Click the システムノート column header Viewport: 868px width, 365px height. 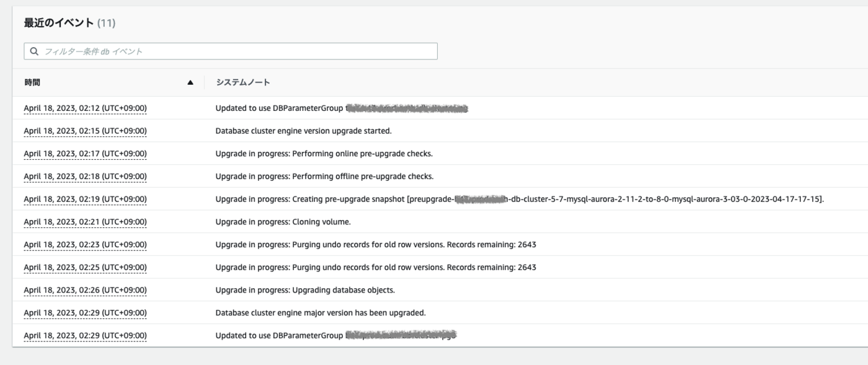[242, 82]
